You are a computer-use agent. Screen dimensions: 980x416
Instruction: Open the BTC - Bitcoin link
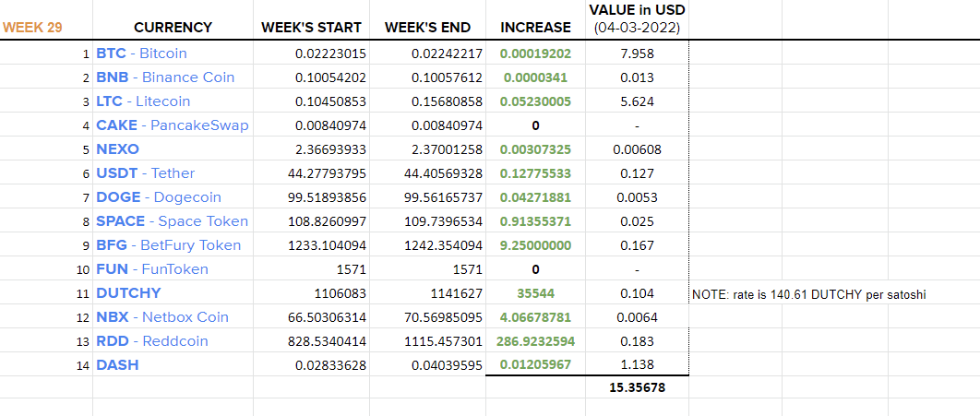[x=141, y=53]
